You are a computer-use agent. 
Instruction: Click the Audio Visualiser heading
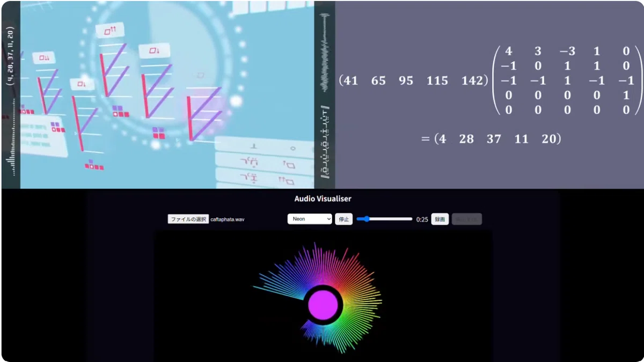323,199
